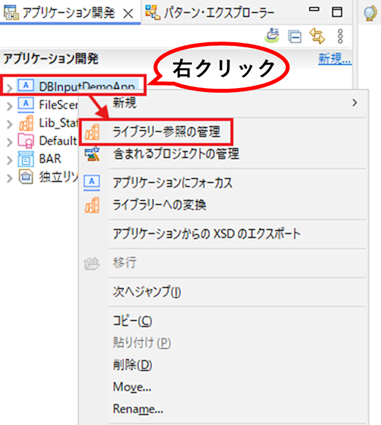Choose 削除(D) from context menu
The height and width of the screenshot is (425, 381).
tap(223, 365)
